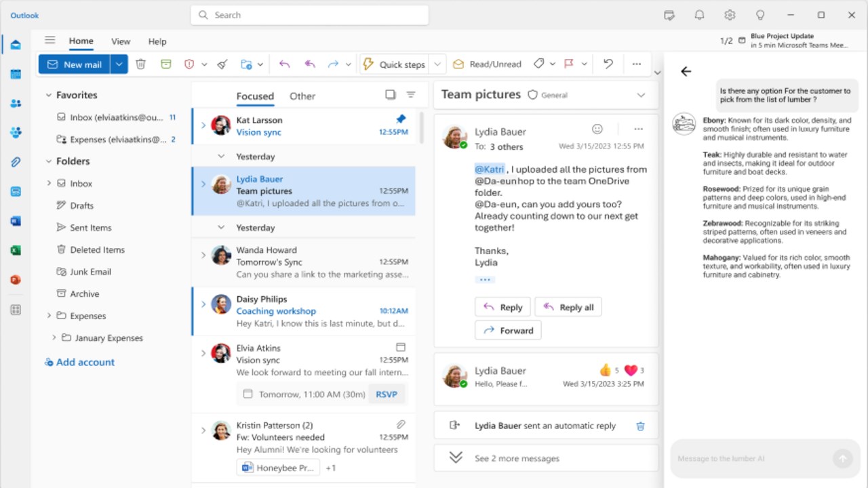
Task: Click the Delete trash icon in toolbar
Action: 140,64
